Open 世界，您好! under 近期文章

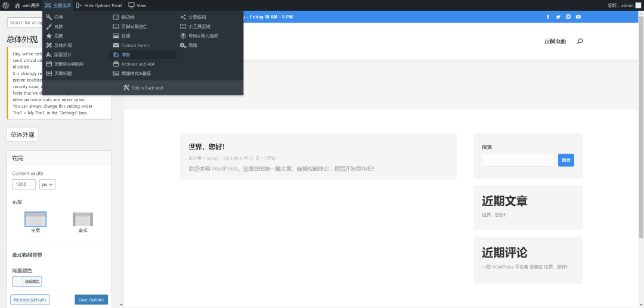tap(494, 215)
